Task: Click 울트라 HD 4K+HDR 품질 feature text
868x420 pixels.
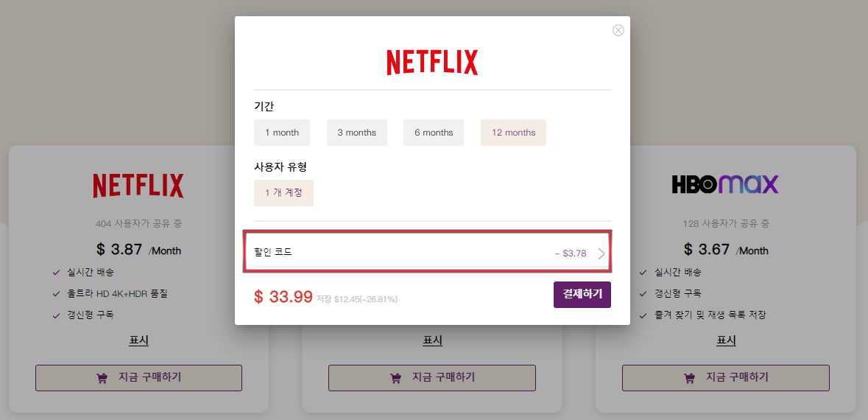Action: click(118, 294)
